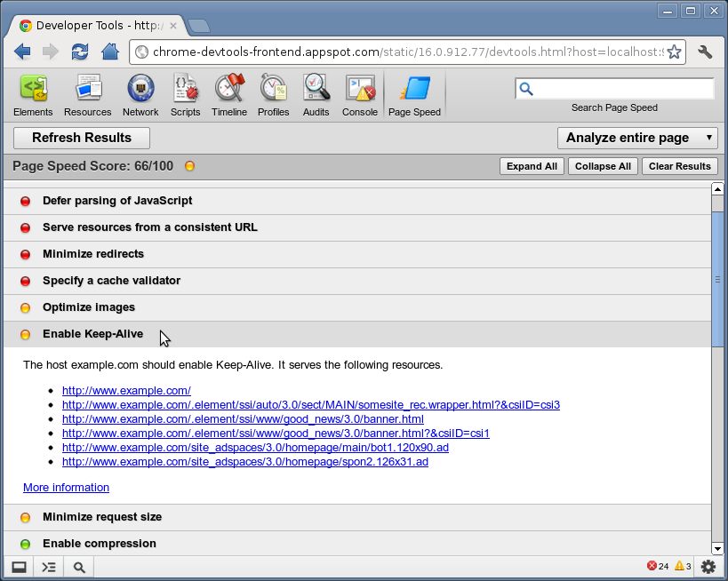The width and height of the screenshot is (728, 581).
Task: Expand the Optimize images rule
Action: coord(89,307)
